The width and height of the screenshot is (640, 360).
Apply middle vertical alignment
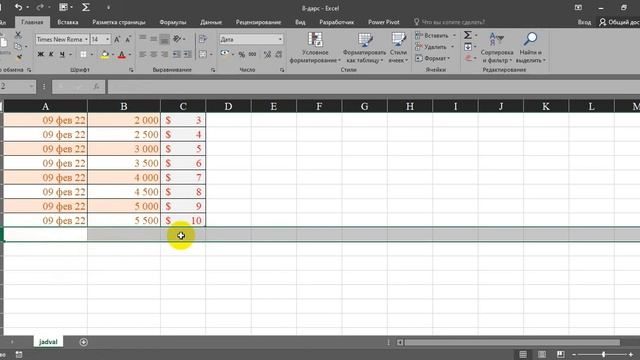pos(153,39)
